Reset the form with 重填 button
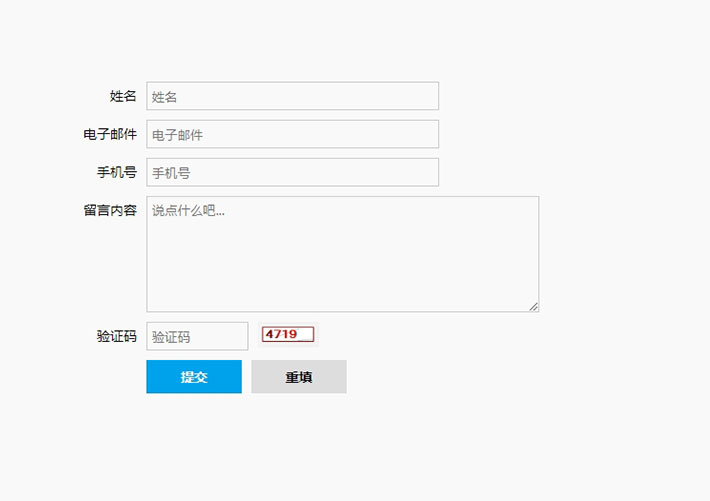 (x=299, y=377)
